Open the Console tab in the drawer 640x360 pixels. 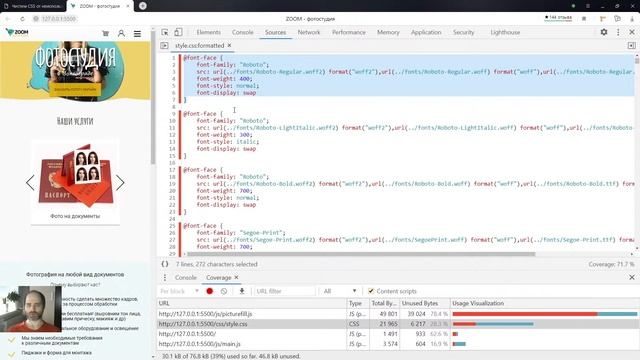point(186,278)
